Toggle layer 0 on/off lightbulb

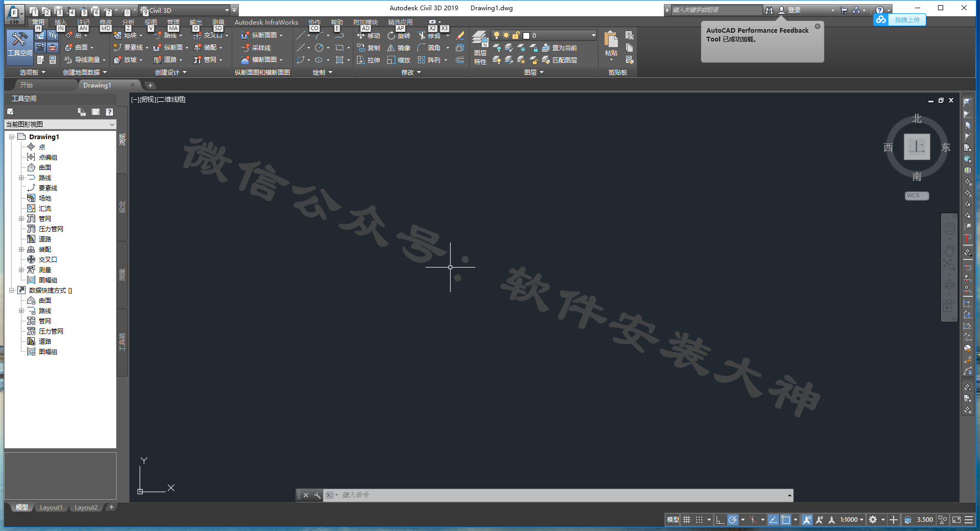(496, 35)
